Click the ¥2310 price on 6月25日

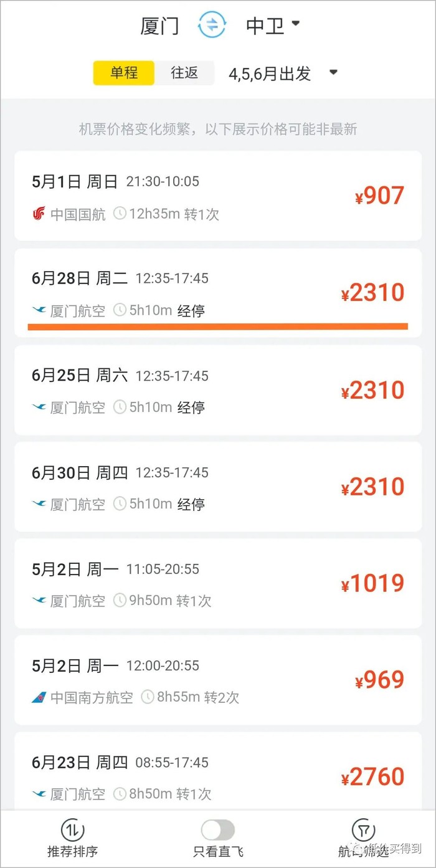(x=373, y=391)
